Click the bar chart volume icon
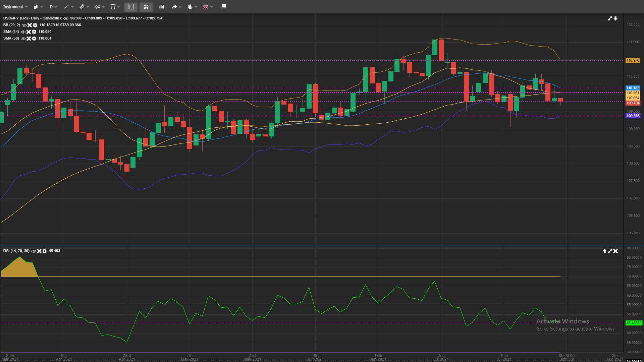 162,7
